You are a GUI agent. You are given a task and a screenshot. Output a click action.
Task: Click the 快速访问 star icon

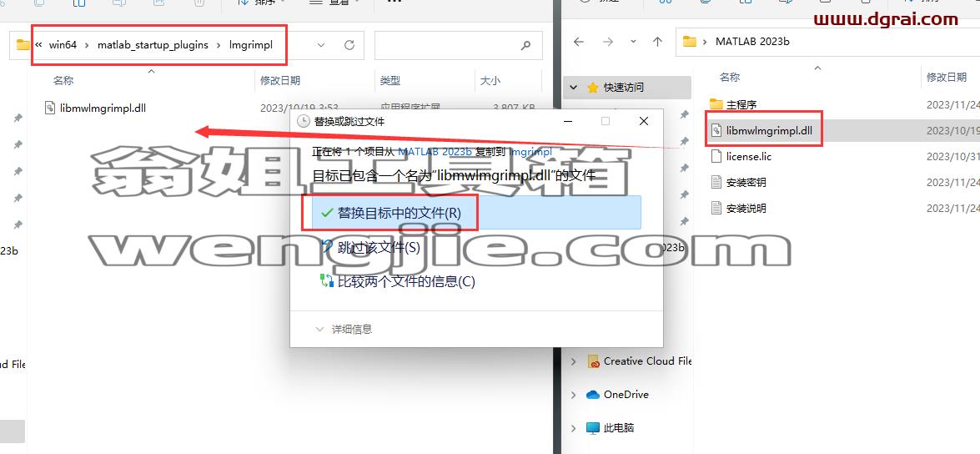592,88
